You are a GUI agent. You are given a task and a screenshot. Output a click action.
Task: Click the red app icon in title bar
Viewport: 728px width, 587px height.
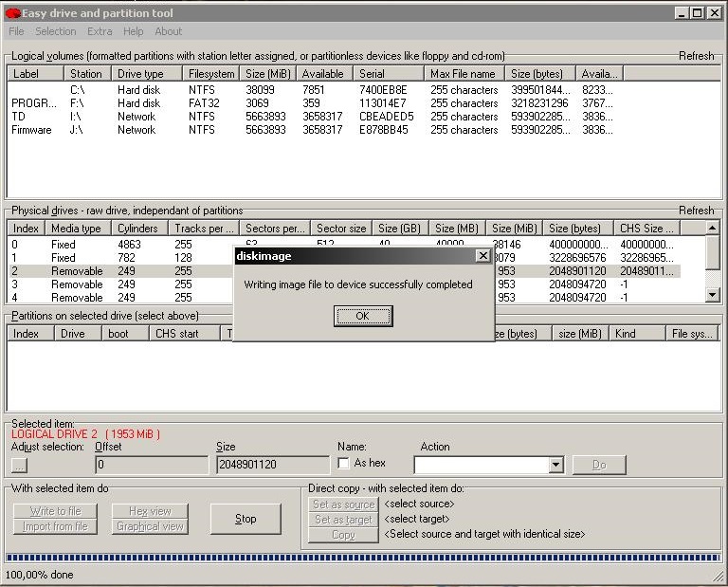pos(13,13)
